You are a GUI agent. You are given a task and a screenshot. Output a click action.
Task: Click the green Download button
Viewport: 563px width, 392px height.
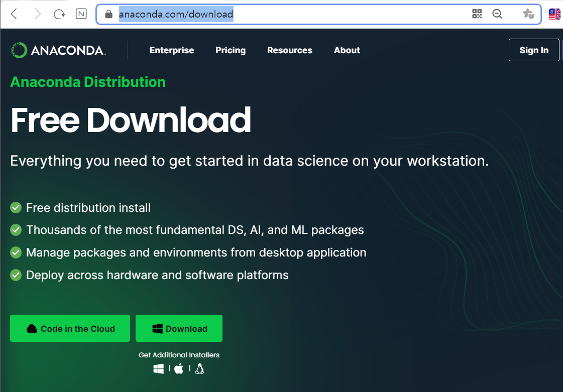[179, 328]
